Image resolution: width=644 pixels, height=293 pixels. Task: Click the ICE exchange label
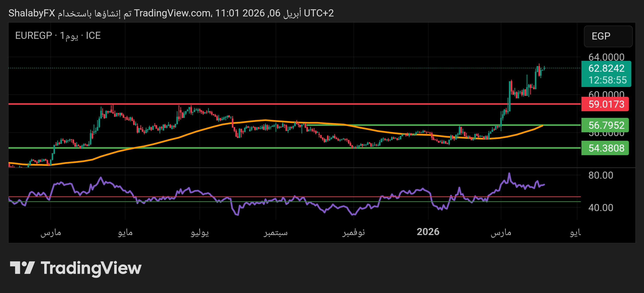[93, 36]
